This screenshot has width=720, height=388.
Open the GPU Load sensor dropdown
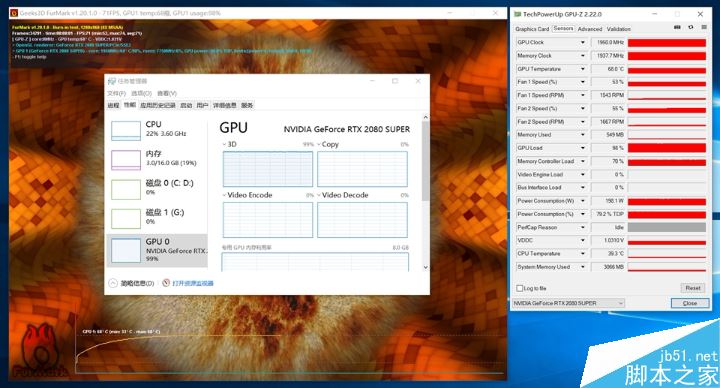coord(583,148)
